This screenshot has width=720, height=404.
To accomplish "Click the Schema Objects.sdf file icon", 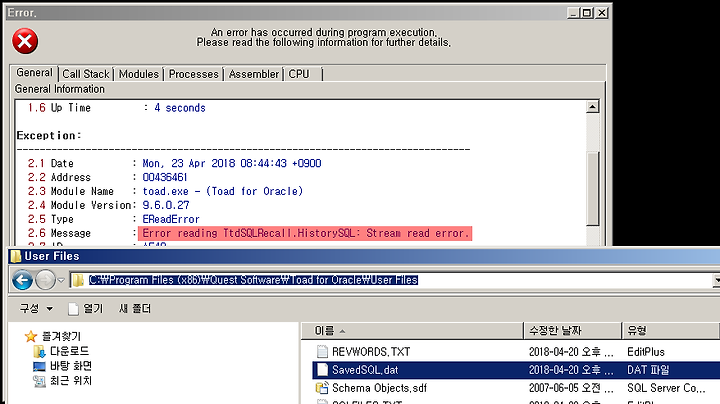I will click(322, 388).
